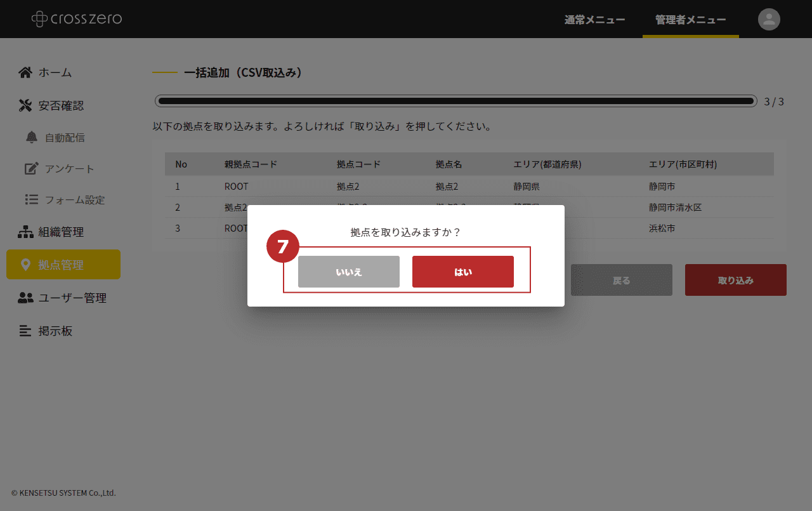
Task: Click the No column header
Action: click(x=181, y=164)
